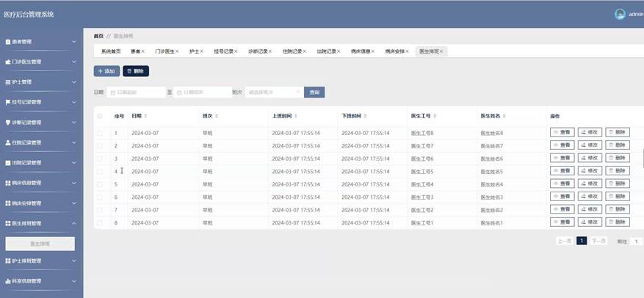Image resolution: width=644 pixels, height=298 pixels.
Task: Expand 病床信息管理 with its chevron
Action: [74, 183]
